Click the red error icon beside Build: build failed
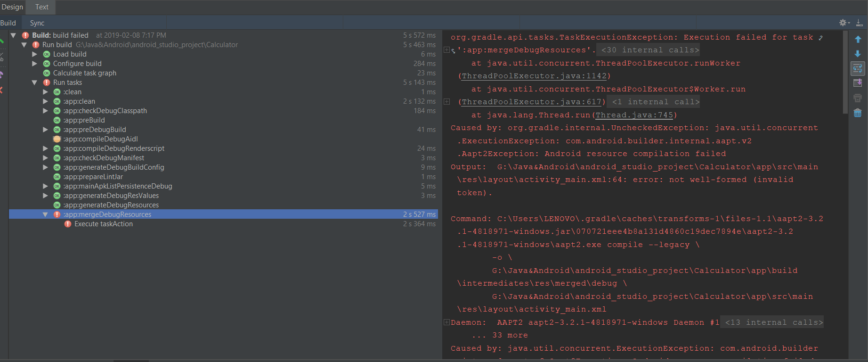The width and height of the screenshot is (868, 362). [25, 35]
